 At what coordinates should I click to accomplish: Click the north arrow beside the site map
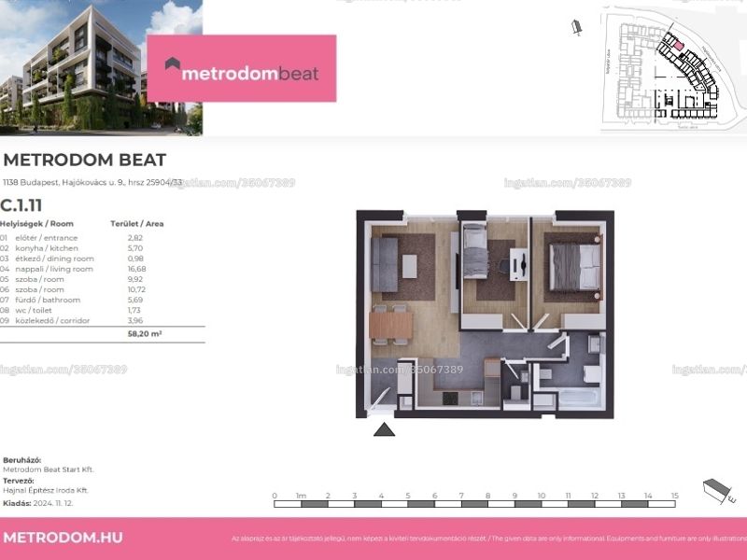(x=577, y=28)
